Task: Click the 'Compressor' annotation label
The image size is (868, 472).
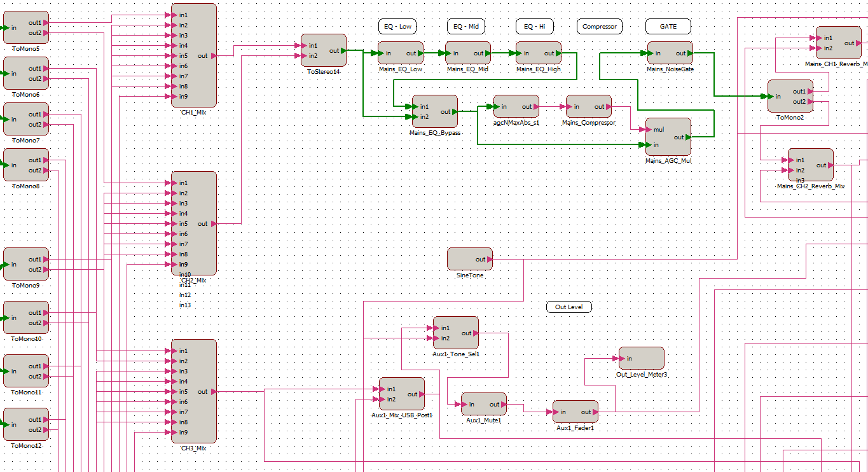Action: point(600,27)
